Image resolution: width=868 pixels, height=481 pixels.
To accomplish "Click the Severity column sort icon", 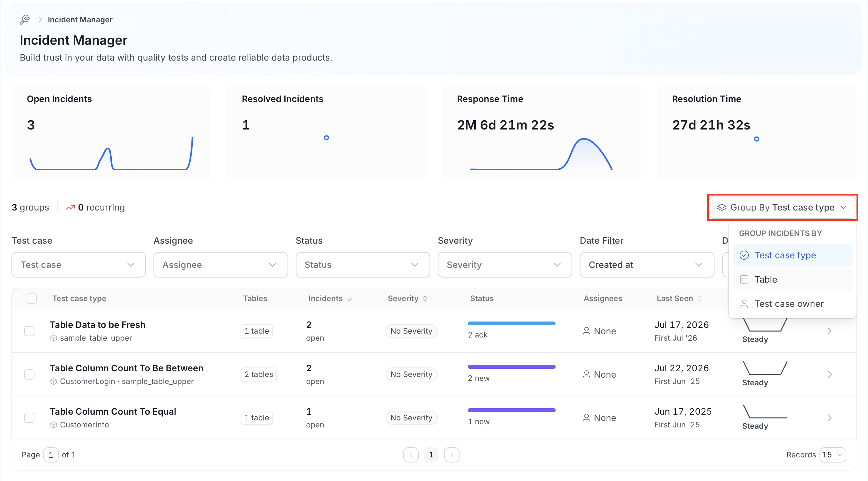I will [x=425, y=299].
